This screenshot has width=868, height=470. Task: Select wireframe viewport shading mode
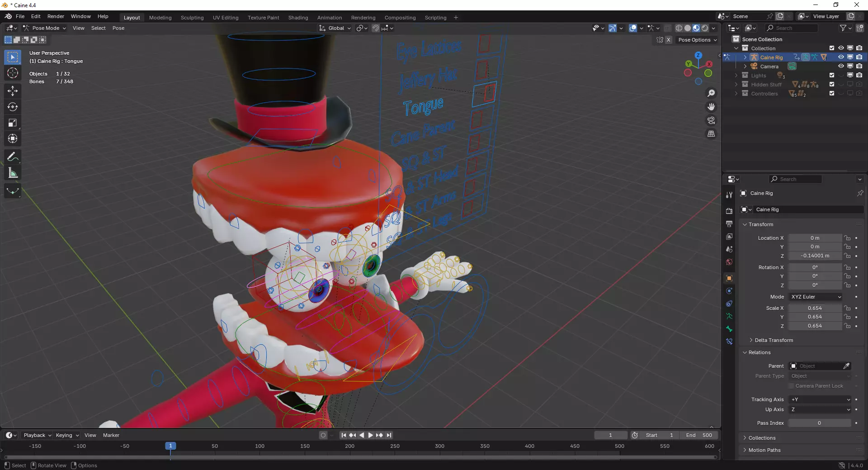679,28
